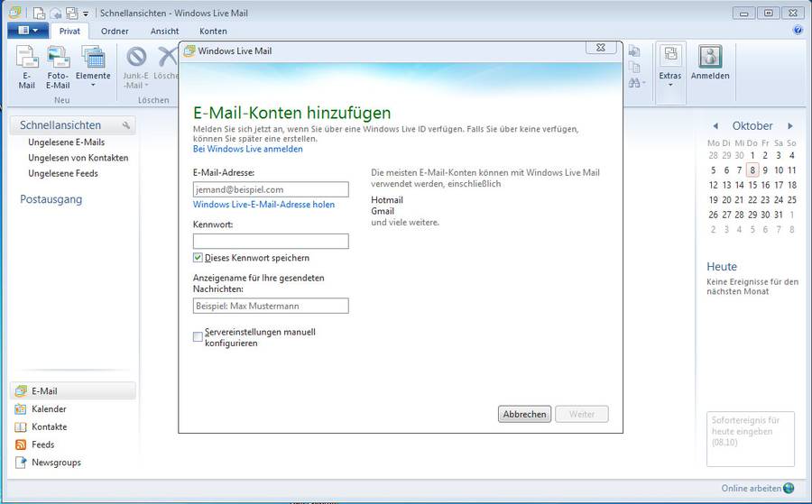Select October 8 in the calendar
The width and height of the screenshot is (812, 504).
click(x=752, y=170)
